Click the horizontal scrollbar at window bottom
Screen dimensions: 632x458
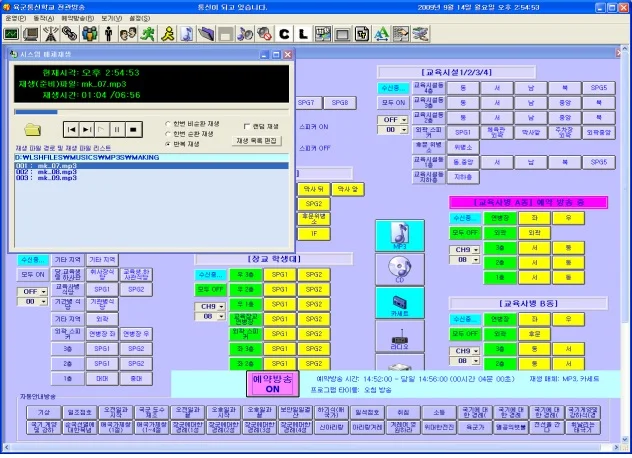click(312, 447)
